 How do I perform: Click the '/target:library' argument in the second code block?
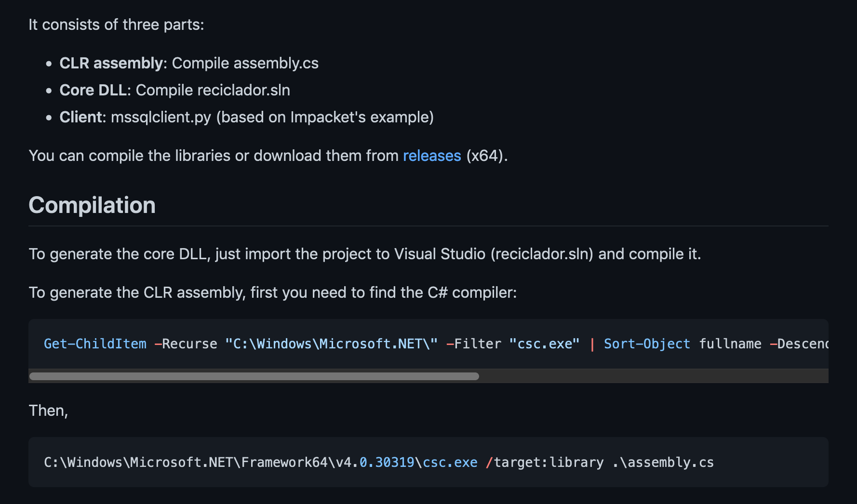[545, 462]
